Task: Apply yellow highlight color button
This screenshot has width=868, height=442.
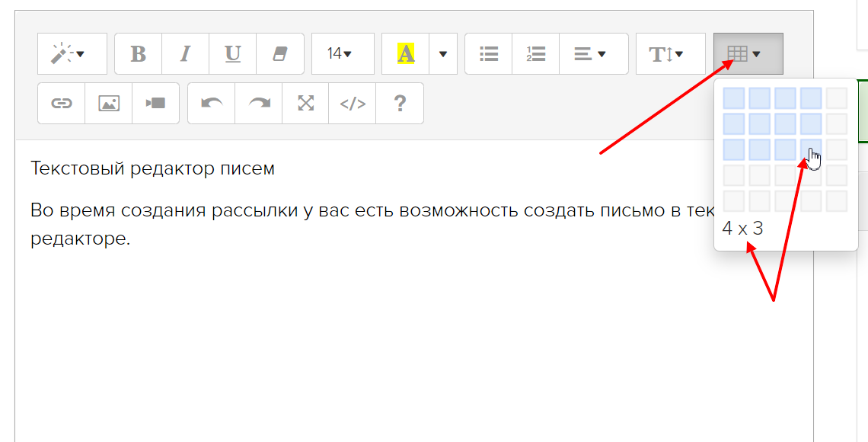Action: click(x=405, y=54)
